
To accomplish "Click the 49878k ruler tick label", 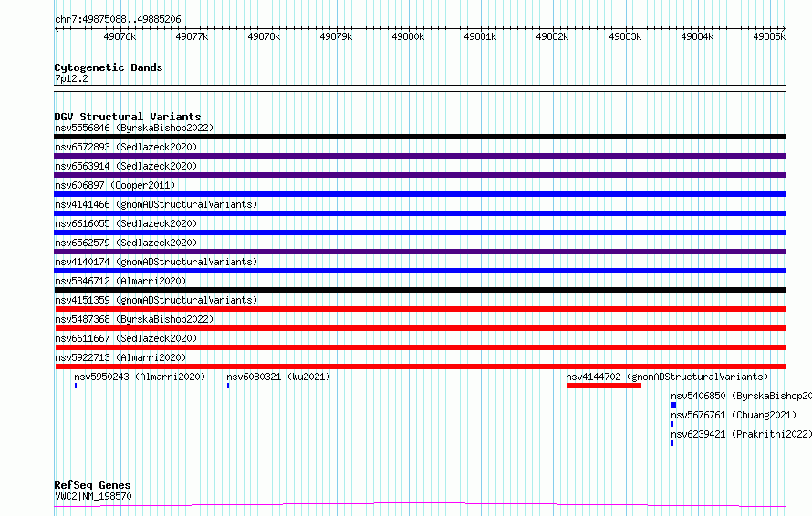I will point(264,36).
